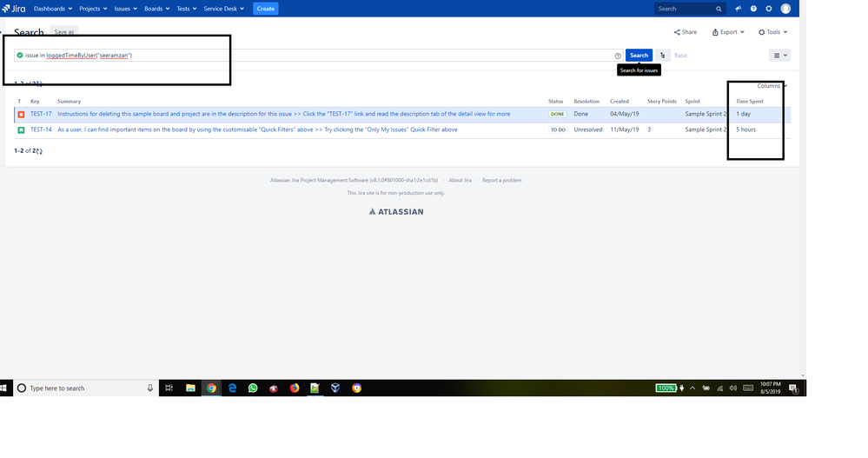
Task: Sort by the Story Points column header
Action: point(662,102)
